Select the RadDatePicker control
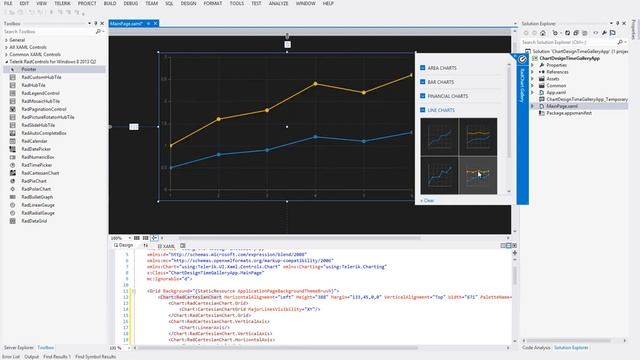640x360 pixels. 36,149
